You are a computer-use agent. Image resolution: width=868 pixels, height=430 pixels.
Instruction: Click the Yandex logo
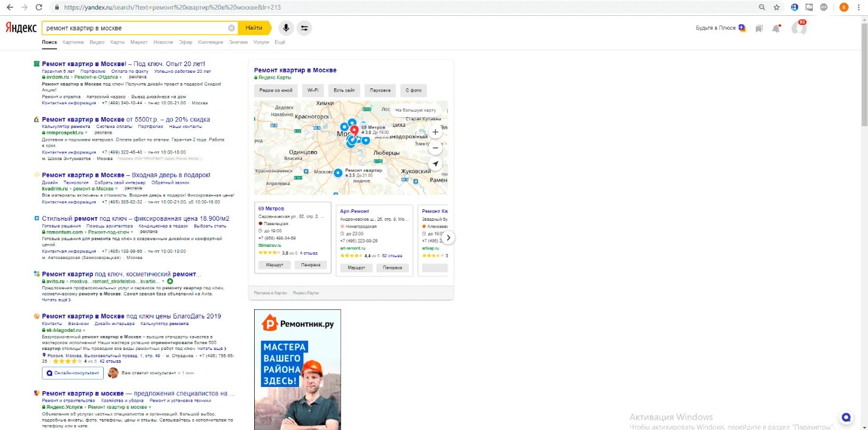click(21, 28)
